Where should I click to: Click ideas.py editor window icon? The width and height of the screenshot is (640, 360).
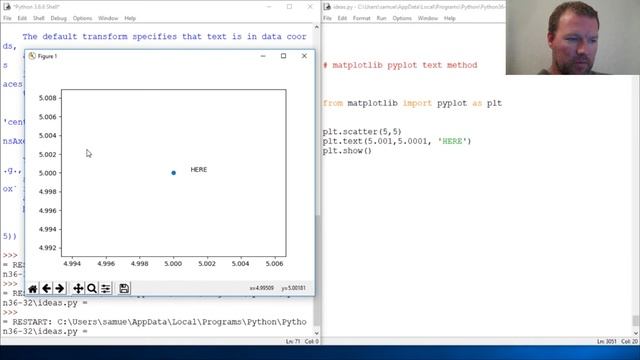point(327,7)
